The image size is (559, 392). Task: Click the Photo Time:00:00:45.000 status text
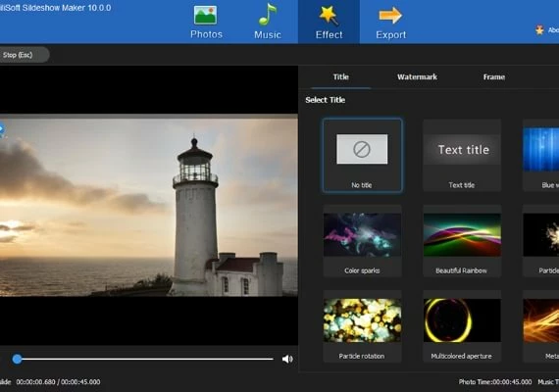495,382
